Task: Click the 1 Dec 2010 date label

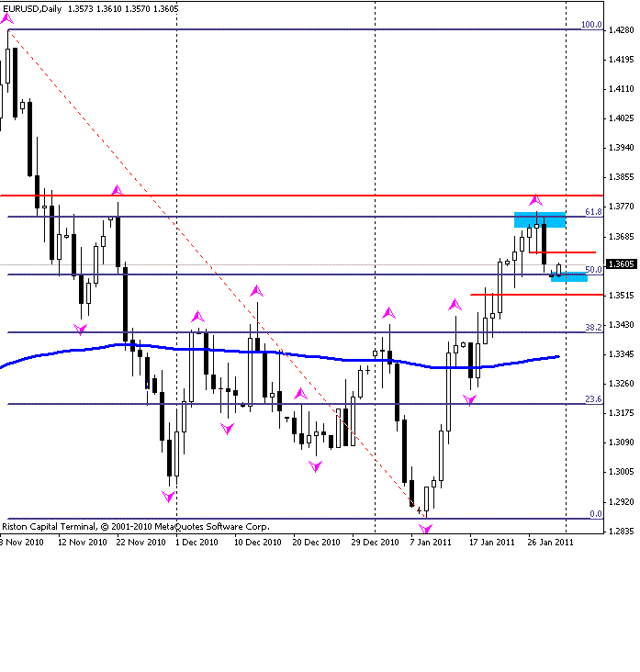Action: point(196,543)
